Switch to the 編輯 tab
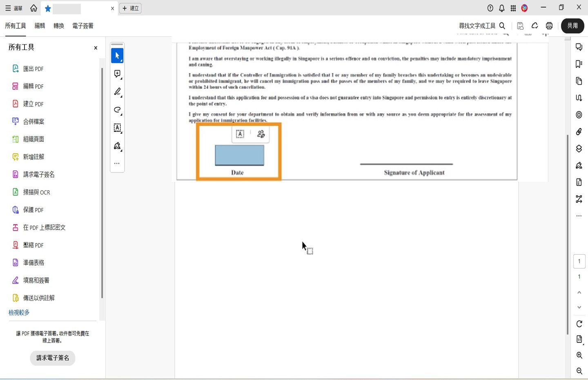Image resolution: width=588 pixels, height=380 pixels. click(x=40, y=26)
